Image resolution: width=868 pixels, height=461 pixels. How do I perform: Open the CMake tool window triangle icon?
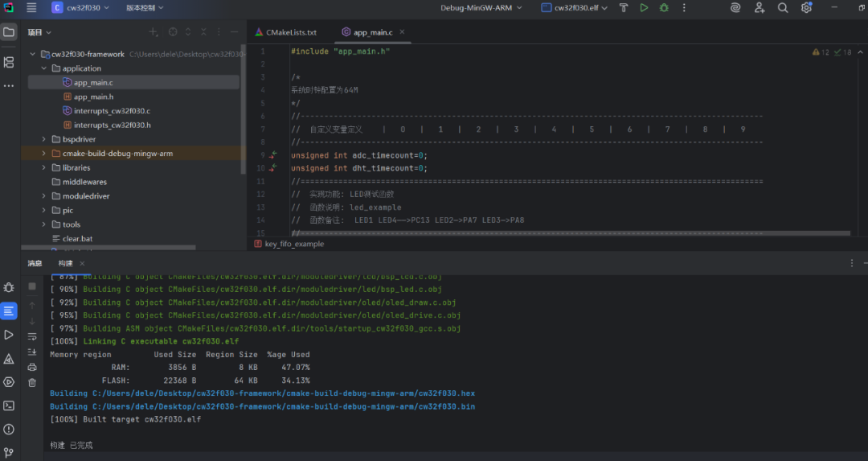point(9,359)
